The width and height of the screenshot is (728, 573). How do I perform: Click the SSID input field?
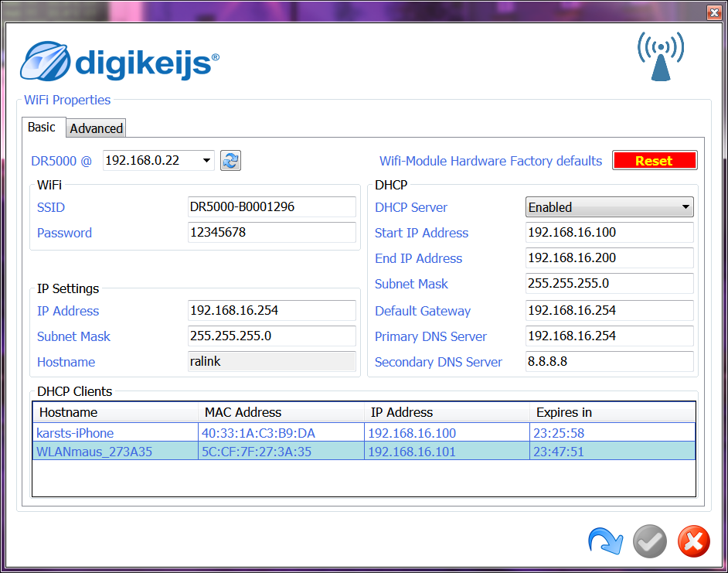(x=272, y=206)
